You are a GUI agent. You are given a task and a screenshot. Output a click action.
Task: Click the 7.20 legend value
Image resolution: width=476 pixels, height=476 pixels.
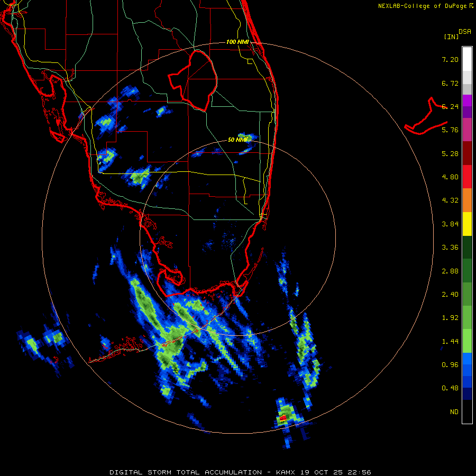(450, 59)
